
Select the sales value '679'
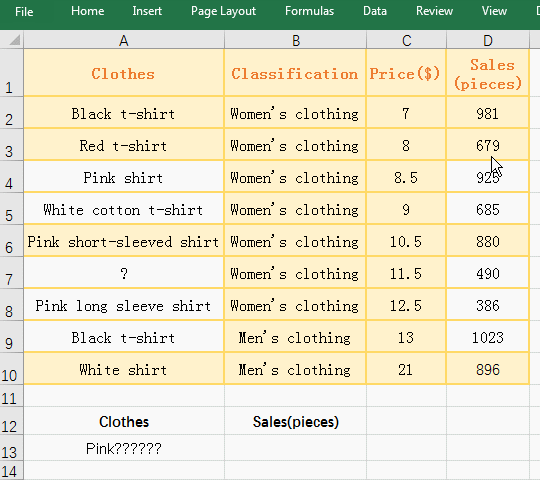coord(488,145)
